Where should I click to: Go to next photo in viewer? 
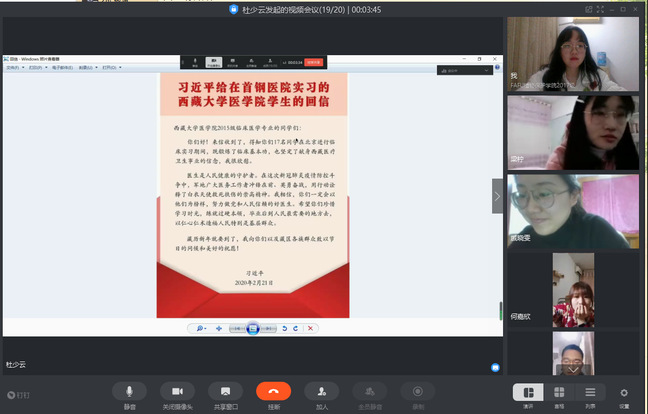269,328
